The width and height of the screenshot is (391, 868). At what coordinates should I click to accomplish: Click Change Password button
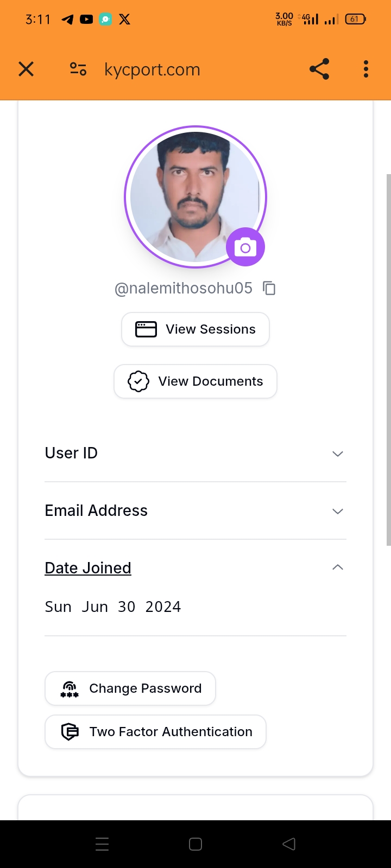(x=130, y=688)
